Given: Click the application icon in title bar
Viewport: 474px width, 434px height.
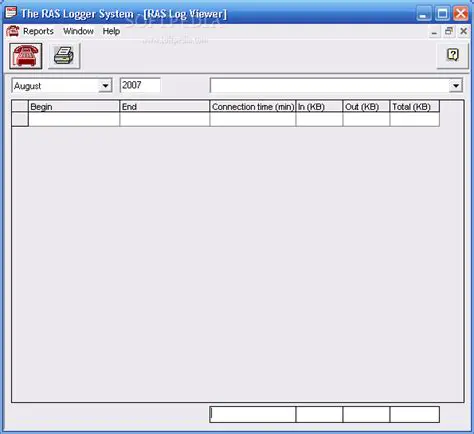Looking at the screenshot, I should [10, 12].
